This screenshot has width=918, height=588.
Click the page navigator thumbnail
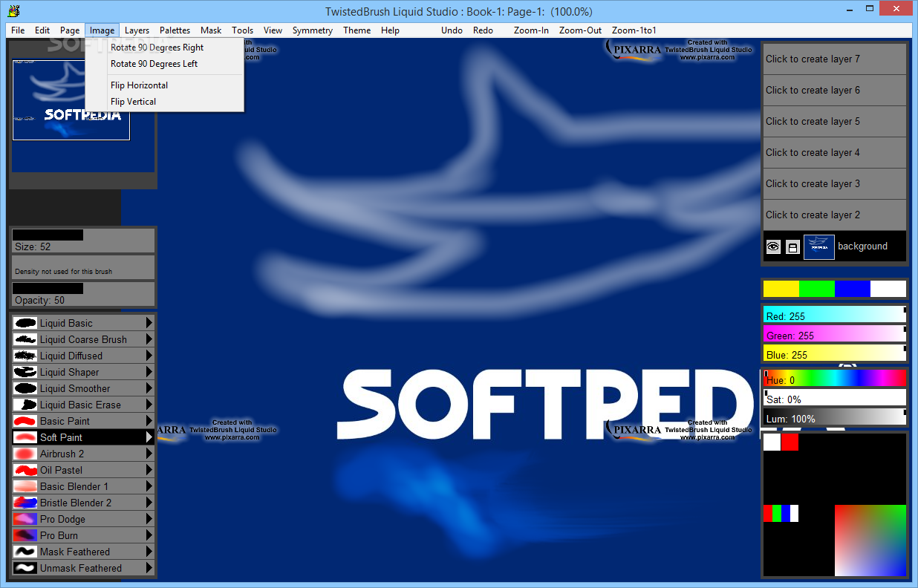click(x=71, y=100)
